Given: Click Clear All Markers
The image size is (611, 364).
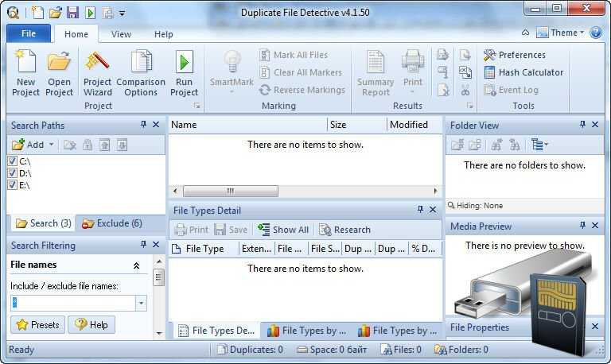Looking at the screenshot, I should 301,72.
